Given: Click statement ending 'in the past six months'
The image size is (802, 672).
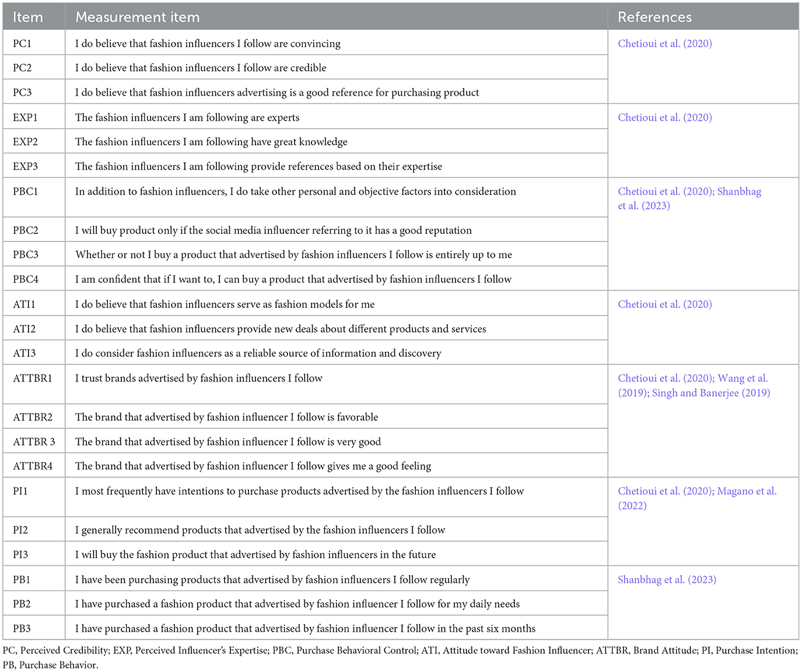Looking at the screenshot, I should [x=305, y=629].
